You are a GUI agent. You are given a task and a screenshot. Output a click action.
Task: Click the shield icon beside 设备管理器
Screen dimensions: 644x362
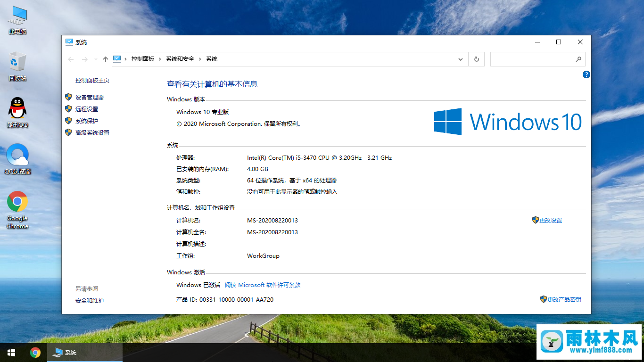point(68,97)
